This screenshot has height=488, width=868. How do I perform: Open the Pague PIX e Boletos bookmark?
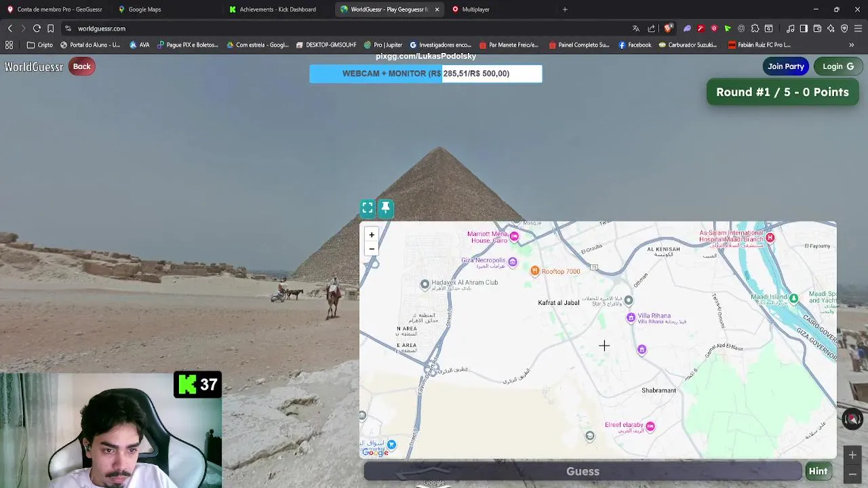pos(188,45)
